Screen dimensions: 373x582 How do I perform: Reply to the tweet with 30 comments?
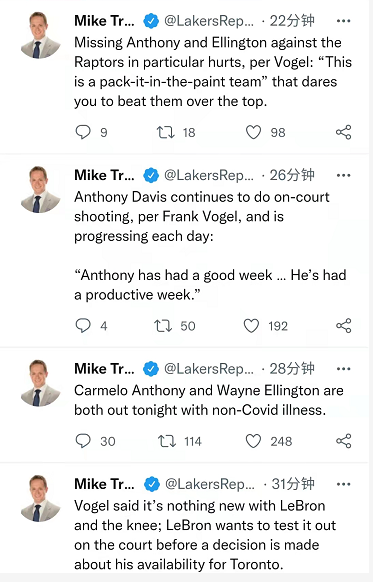click(x=83, y=441)
